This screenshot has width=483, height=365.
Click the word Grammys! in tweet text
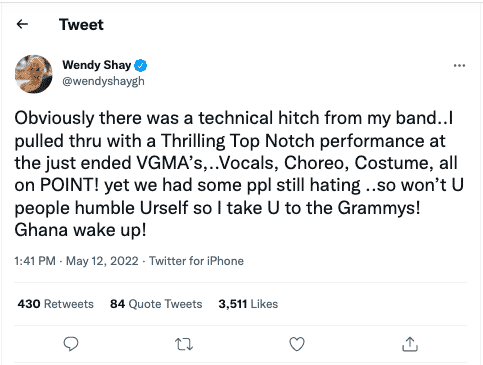coord(379,208)
